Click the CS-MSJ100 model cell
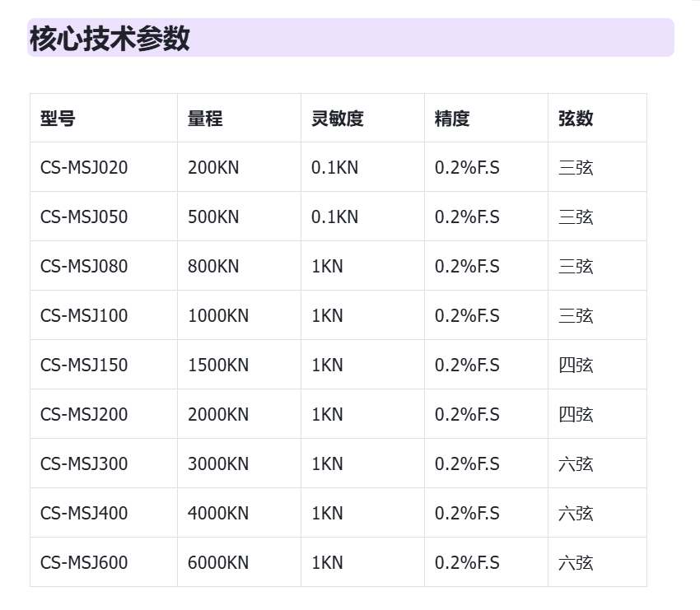Viewport: 700px width, 610px height. tap(84, 316)
